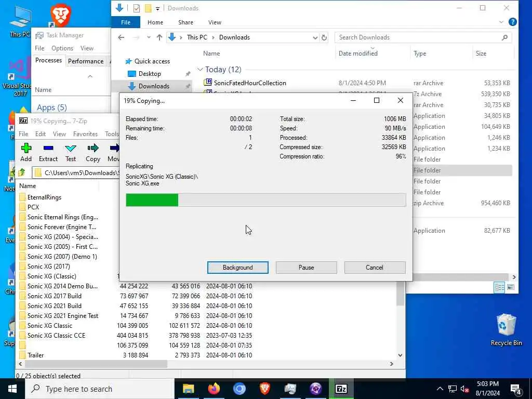
Task: Select Downloads in Explorer navigation pane
Action: [154, 86]
